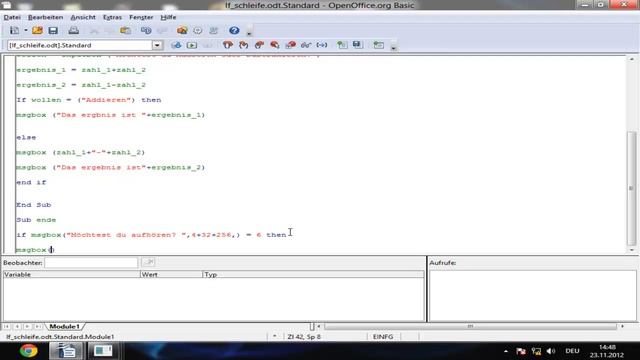This screenshot has width=640, height=360.
Task: Click the Single Step hand icon
Action: [x=244, y=45]
